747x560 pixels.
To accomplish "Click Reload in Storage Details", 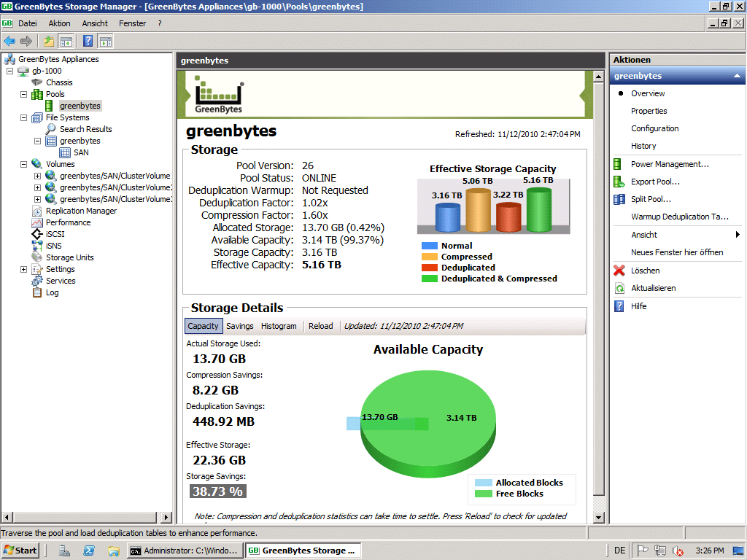I will 320,326.
